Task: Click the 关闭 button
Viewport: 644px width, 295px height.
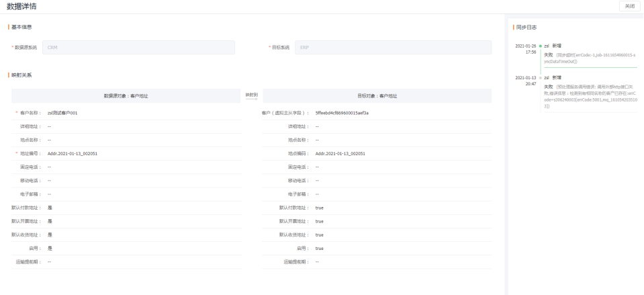Action: click(630, 6)
